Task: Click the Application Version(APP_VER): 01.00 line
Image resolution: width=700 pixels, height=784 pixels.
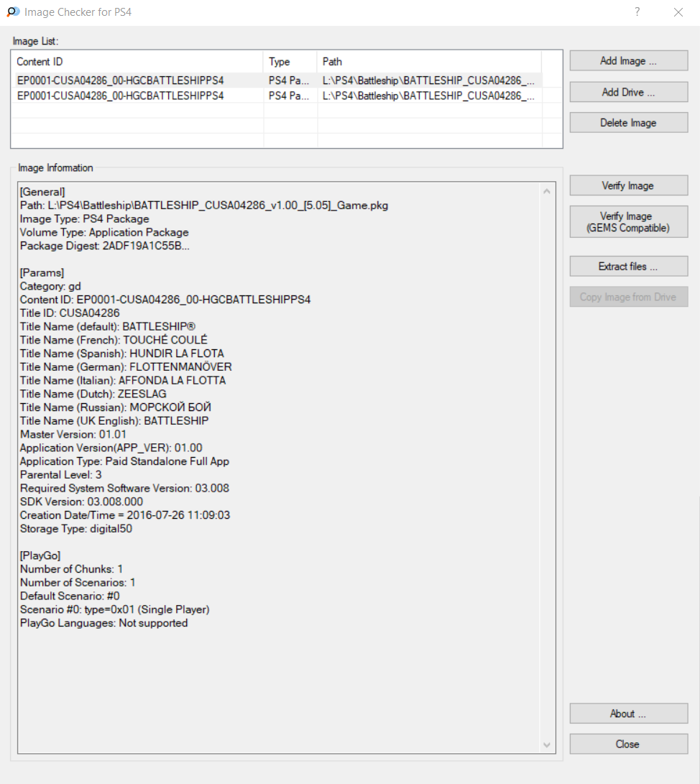Action: coord(111,448)
